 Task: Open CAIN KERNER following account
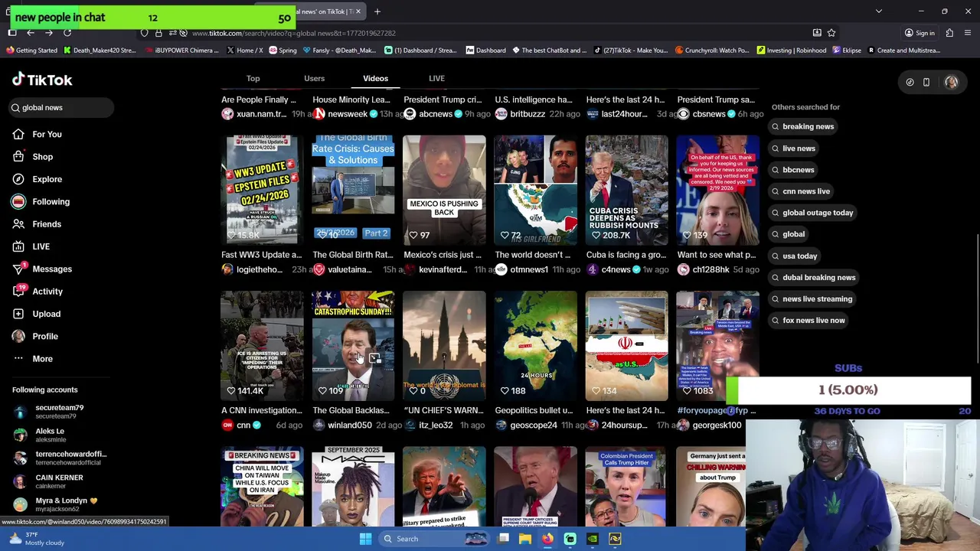[x=58, y=481]
